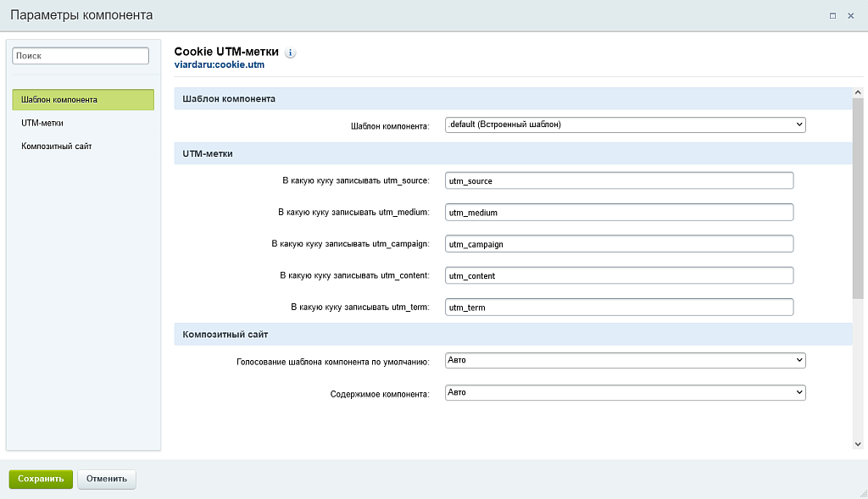Select Композитный сайт in the left sidebar
This screenshot has height=499, width=868.
point(58,145)
